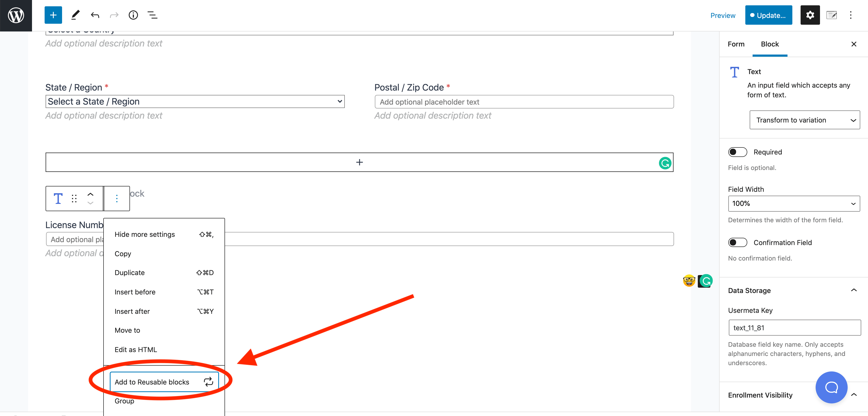868x416 pixels.
Task: Open the WordPress logo menu
Action: pyautogui.click(x=16, y=15)
